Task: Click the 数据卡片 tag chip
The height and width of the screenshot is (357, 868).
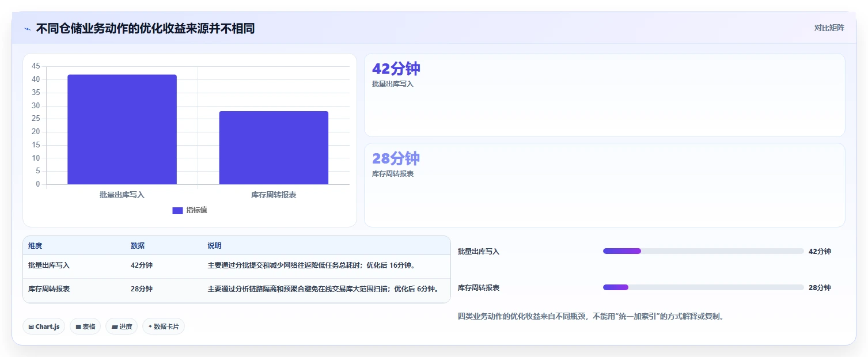Action: 164,326
